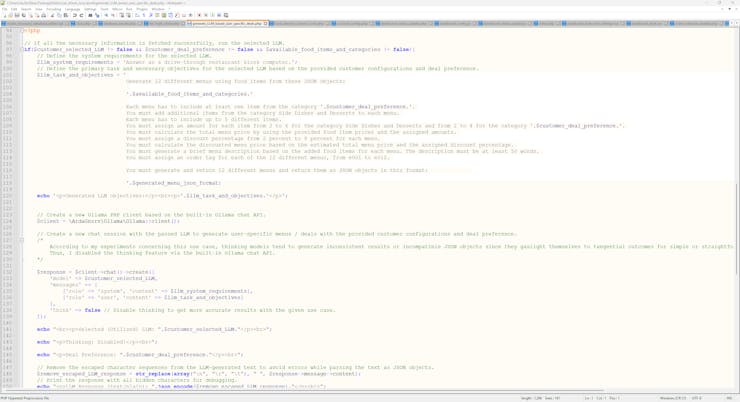Toggle the Indent Guide toolbar button
740x402 pixels.
tap(151, 15)
